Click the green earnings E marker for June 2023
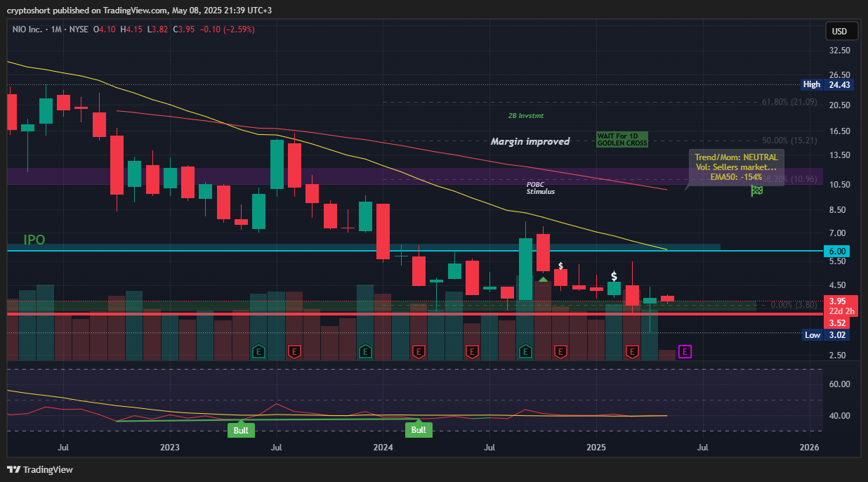The image size is (868, 482). [259, 351]
